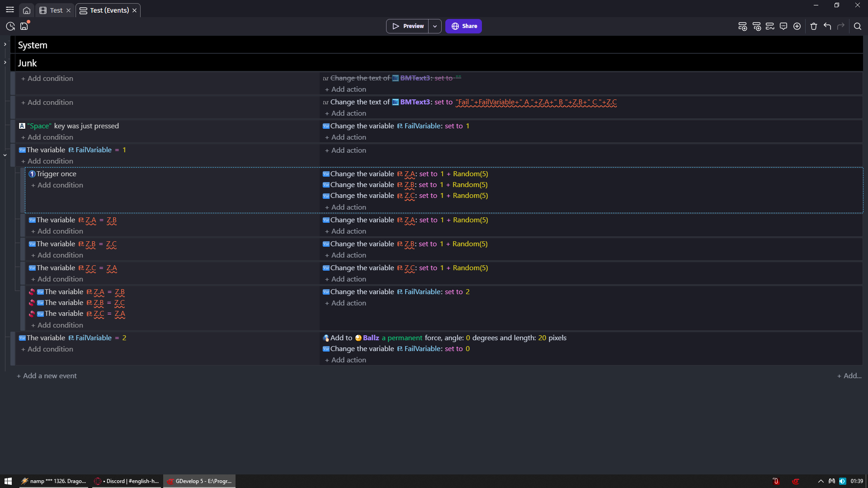The width and height of the screenshot is (868, 488).
Task: Expand the System group
Action: pos(5,44)
